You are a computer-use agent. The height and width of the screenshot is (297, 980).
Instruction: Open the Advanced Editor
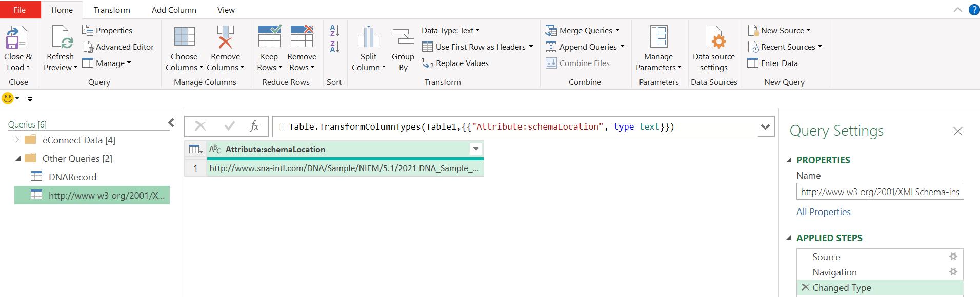(118, 47)
